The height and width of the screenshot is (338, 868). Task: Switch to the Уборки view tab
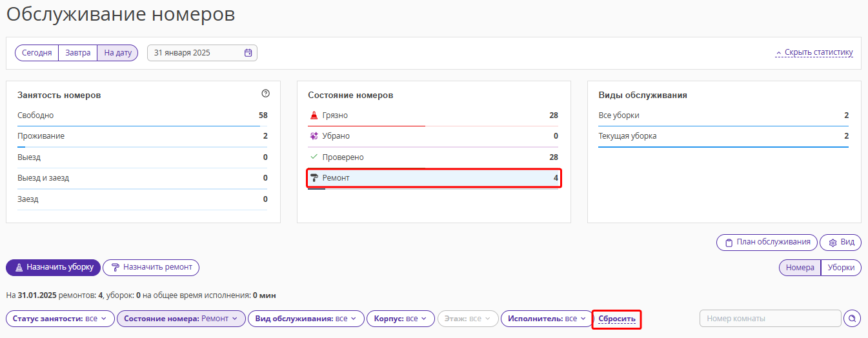click(841, 268)
